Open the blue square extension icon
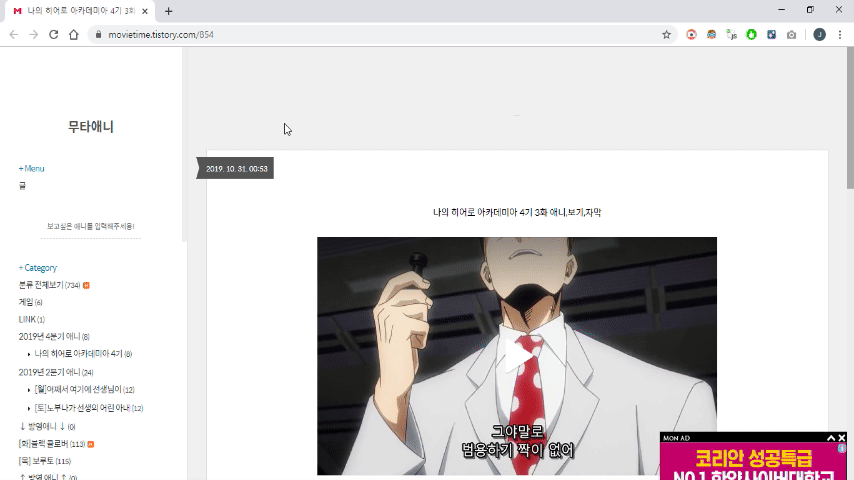This screenshot has height=480, width=854. point(771,34)
